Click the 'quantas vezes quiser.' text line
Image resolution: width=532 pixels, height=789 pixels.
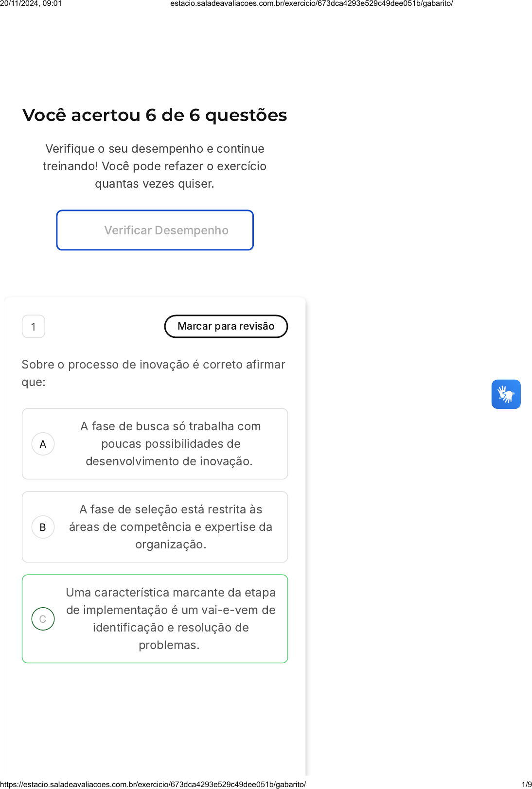[155, 184]
